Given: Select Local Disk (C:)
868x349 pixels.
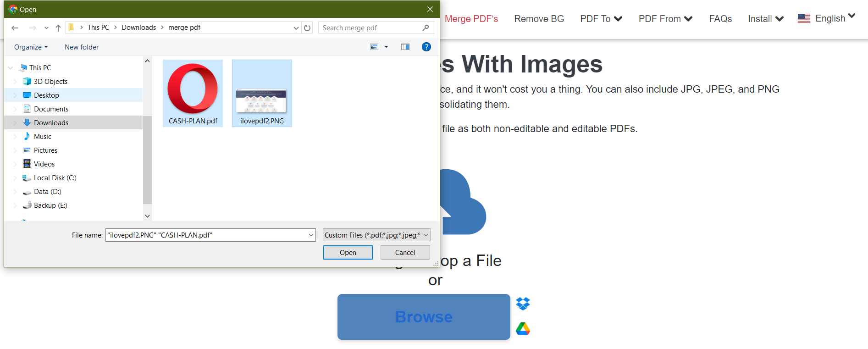Looking at the screenshot, I should [55, 178].
